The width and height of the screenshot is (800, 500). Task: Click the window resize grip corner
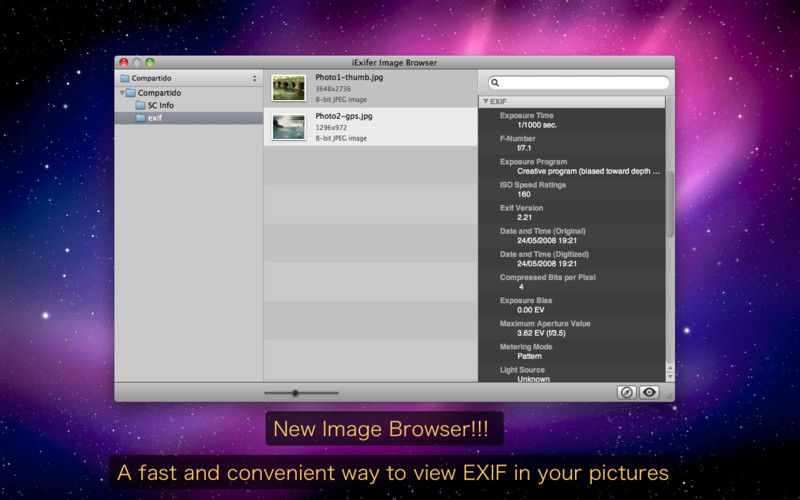click(669, 396)
